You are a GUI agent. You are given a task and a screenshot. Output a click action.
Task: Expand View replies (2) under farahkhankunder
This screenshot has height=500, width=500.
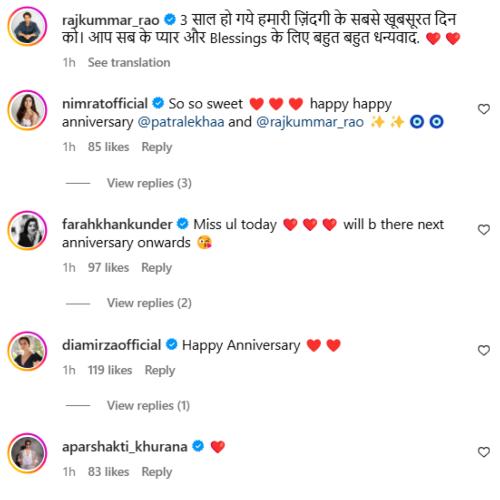point(149,303)
